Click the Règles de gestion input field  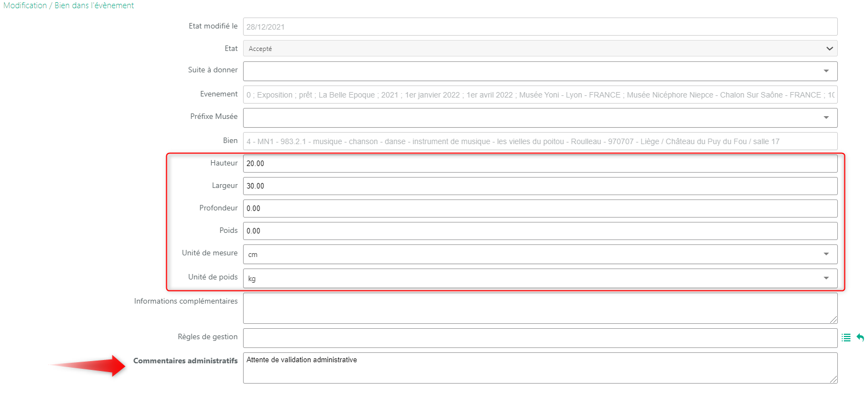pyautogui.click(x=540, y=338)
